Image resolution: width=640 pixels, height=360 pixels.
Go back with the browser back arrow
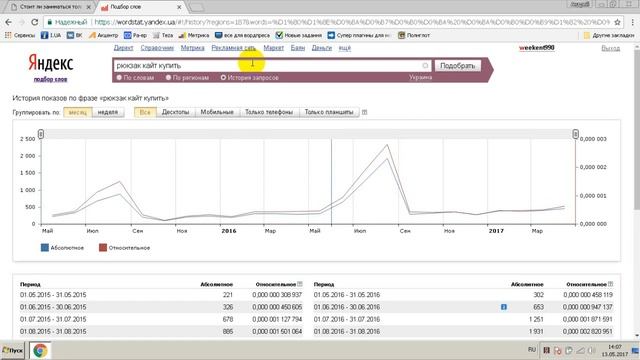pyautogui.click(x=9, y=22)
